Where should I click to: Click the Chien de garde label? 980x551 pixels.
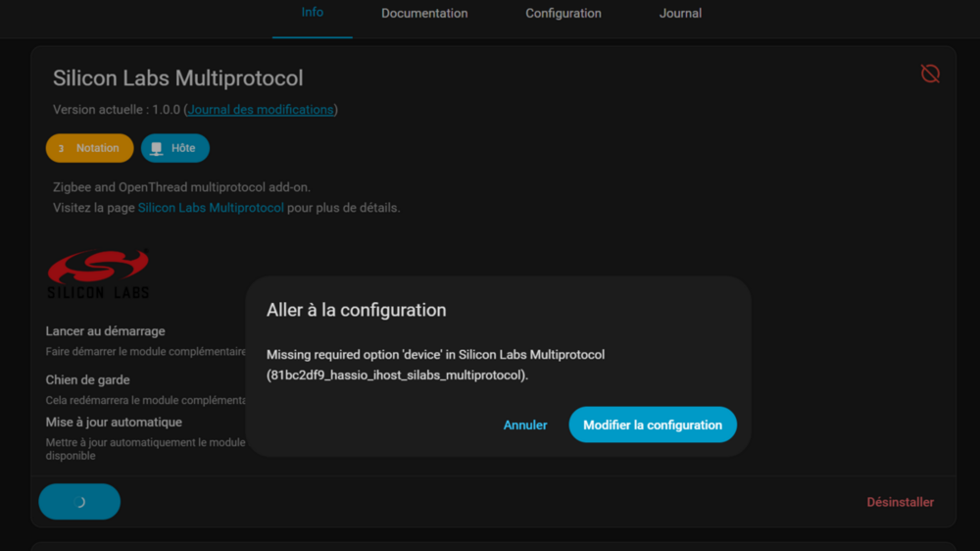pos(87,379)
